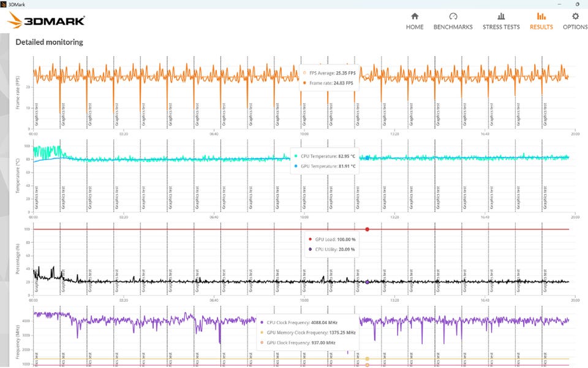Select the OPTIONS label
The height and width of the screenshot is (368, 588).
575,27
